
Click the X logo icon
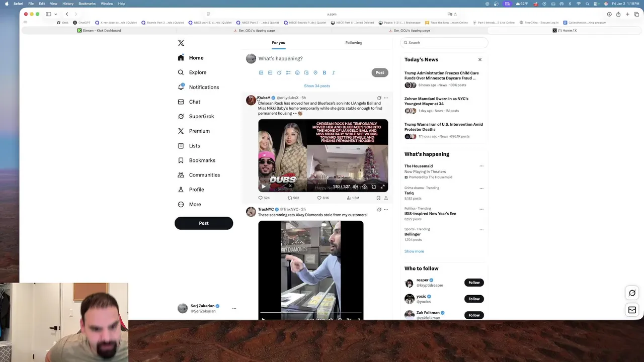(x=181, y=43)
